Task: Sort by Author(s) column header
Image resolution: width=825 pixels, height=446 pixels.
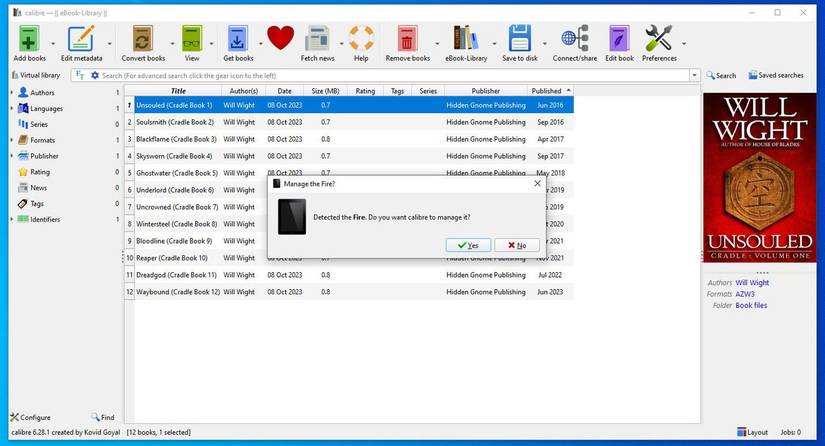Action: tap(244, 91)
